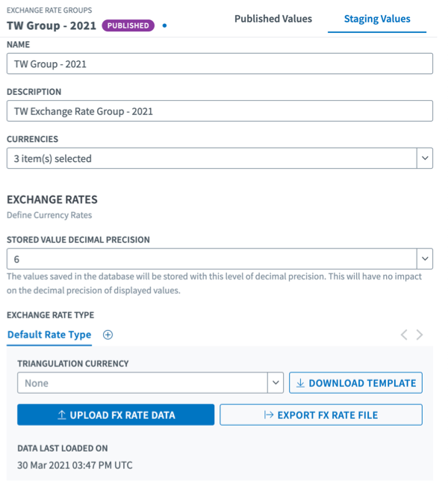448x484 pixels.
Task: Open the Triangulation Currency dropdown
Action: 150,383
